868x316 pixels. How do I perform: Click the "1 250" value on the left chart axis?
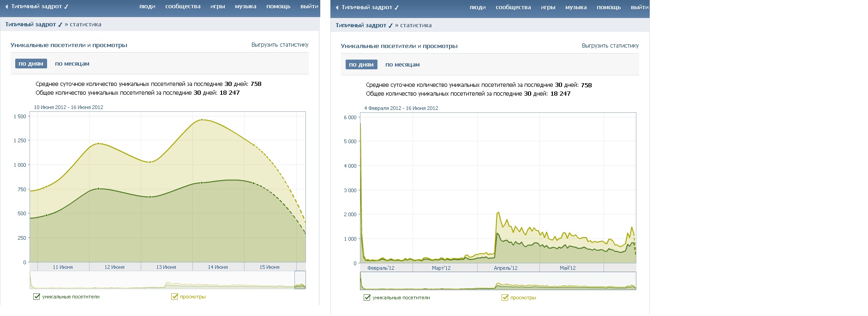coord(20,140)
